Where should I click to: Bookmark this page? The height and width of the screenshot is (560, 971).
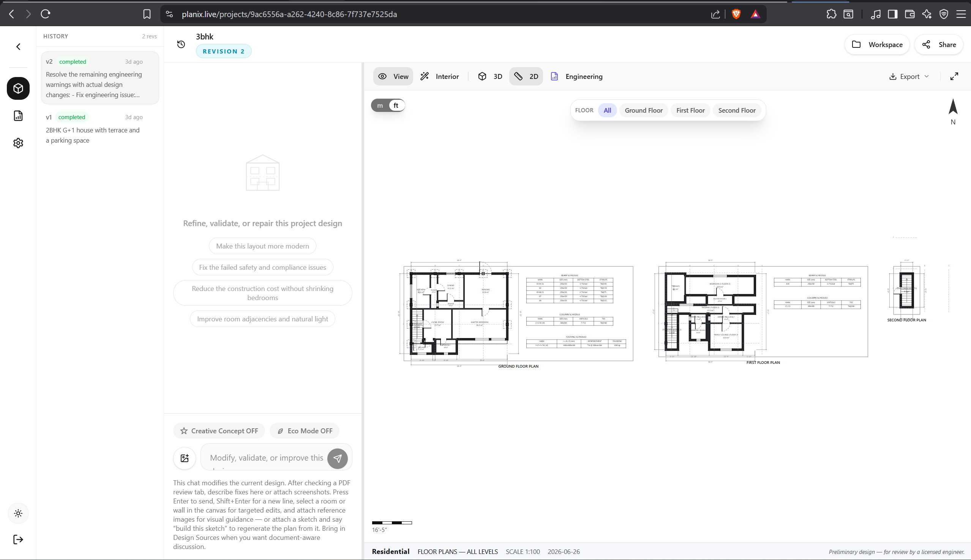coord(147,14)
